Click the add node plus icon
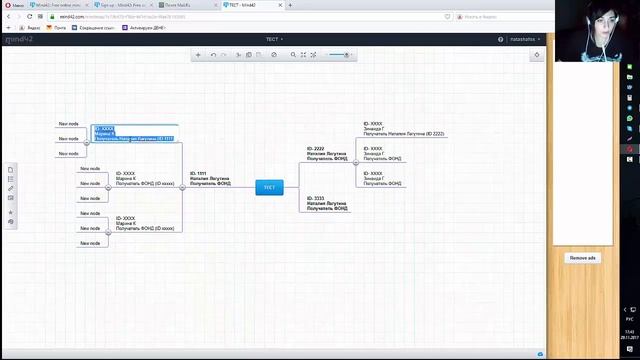640x360 pixels. tap(198, 55)
